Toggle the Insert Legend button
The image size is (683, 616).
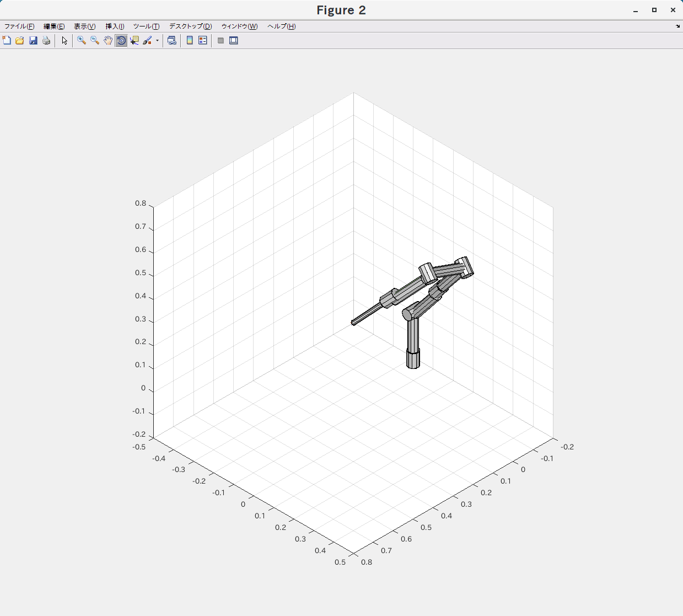[x=203, y=40]
